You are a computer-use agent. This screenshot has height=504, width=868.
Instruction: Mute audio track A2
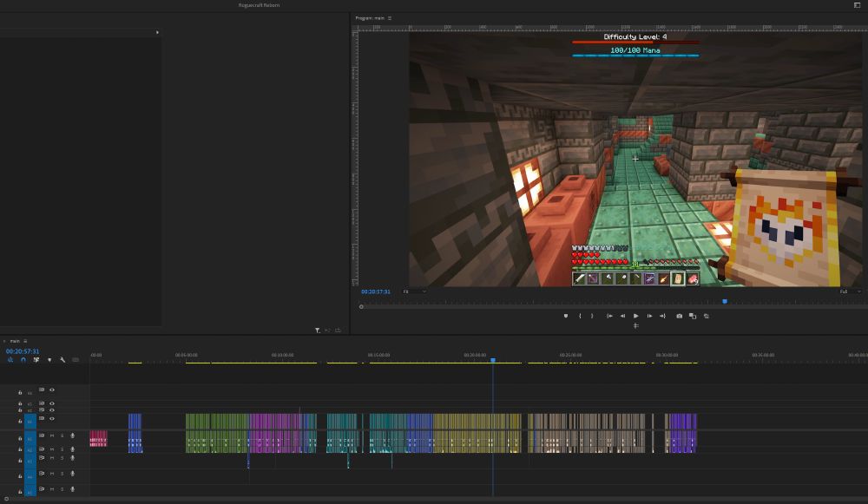pyautogui.click(x=52, y=449)
